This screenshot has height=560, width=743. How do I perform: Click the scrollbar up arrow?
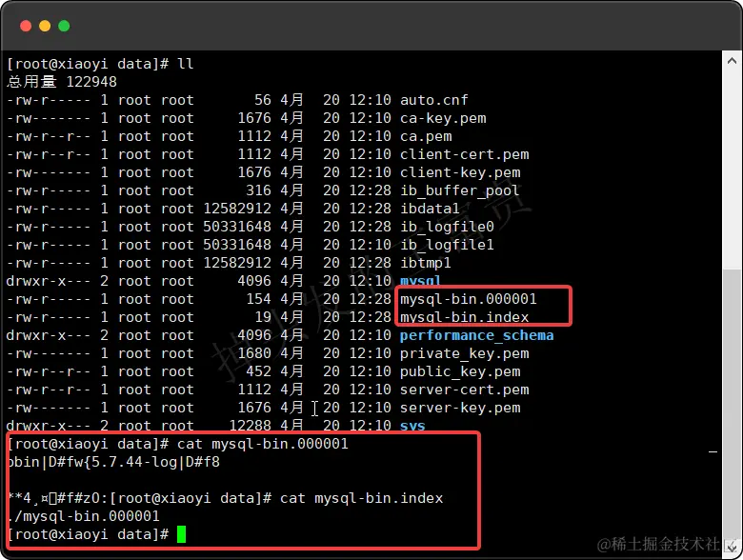732,61
